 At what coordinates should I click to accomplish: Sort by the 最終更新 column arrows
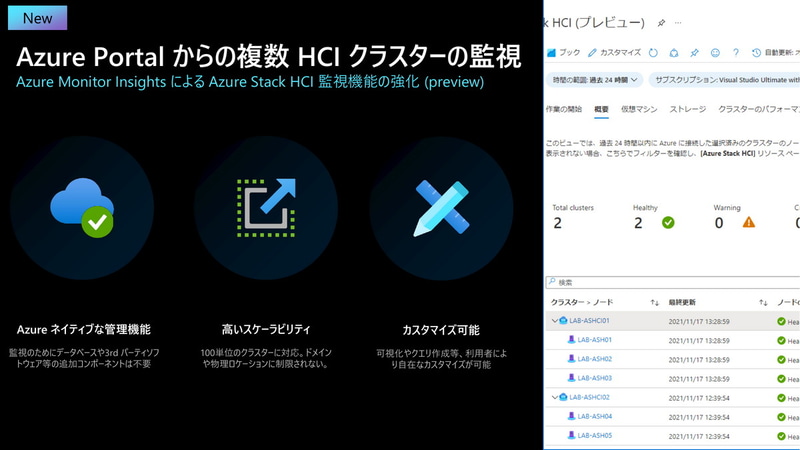[763, 303]
